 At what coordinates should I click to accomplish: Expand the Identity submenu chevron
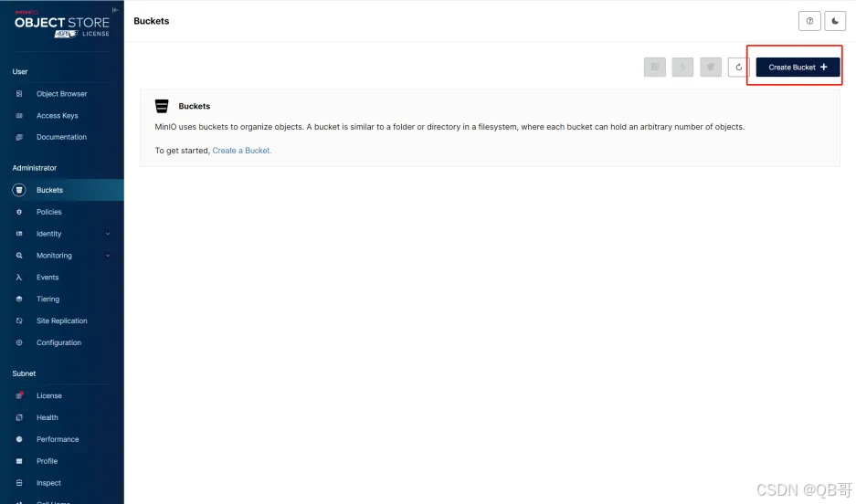[x=108, y=234]
